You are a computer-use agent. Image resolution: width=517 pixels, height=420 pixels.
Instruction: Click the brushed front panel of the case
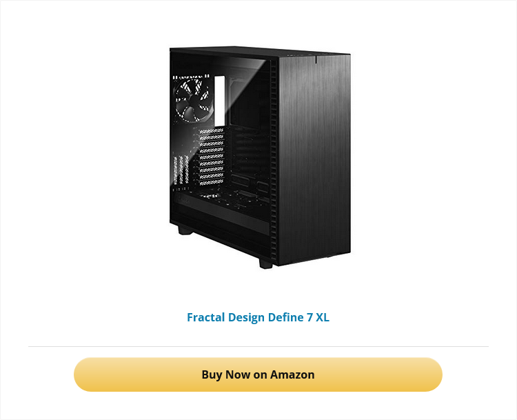pos(314,159)
